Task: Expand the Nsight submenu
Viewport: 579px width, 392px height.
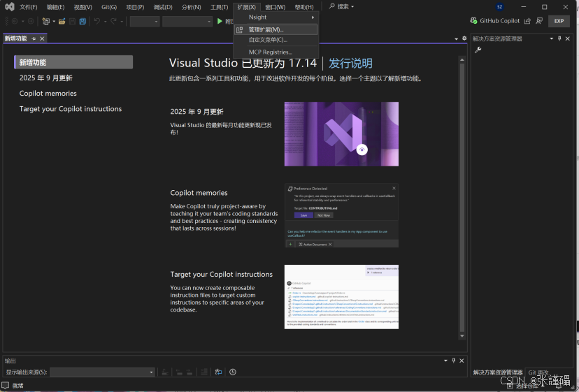Action: (276, 17)
